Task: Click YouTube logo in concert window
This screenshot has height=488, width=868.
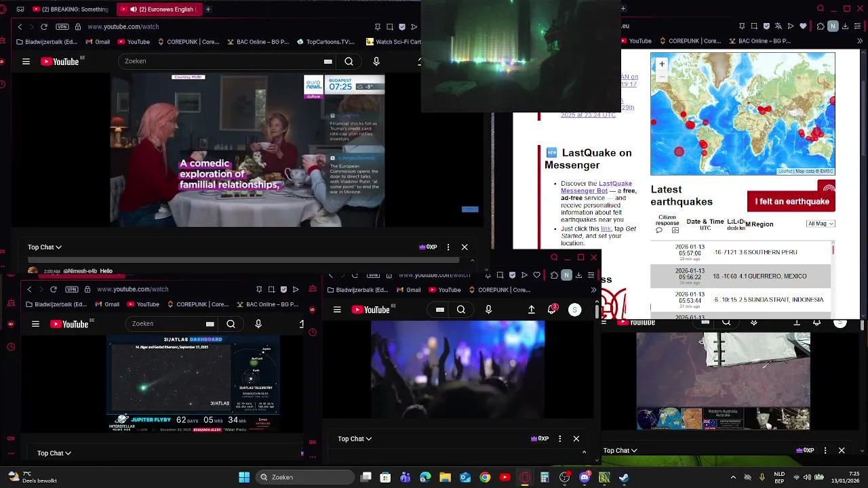Action: [x=372, y=310]
